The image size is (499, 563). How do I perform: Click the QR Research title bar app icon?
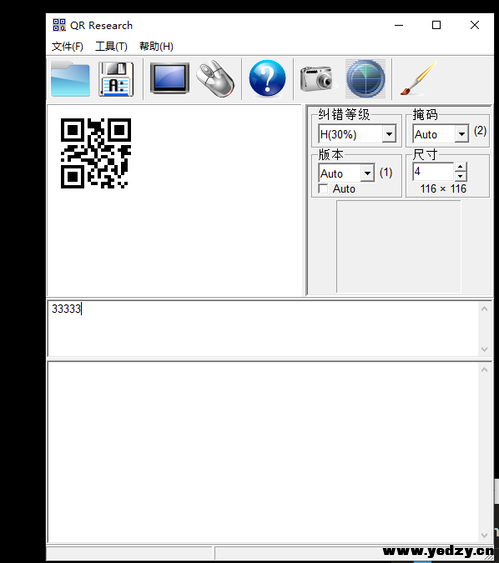tap(59, 25)
